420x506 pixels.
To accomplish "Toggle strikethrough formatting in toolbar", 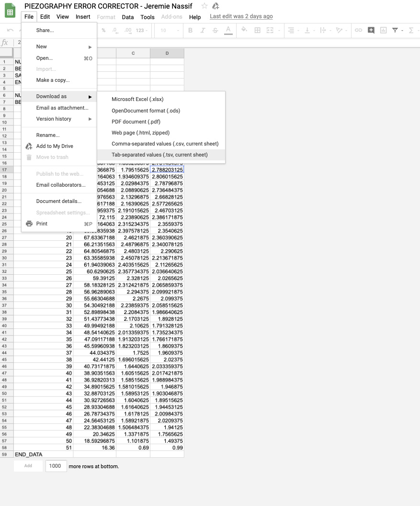I will point(215,30).
